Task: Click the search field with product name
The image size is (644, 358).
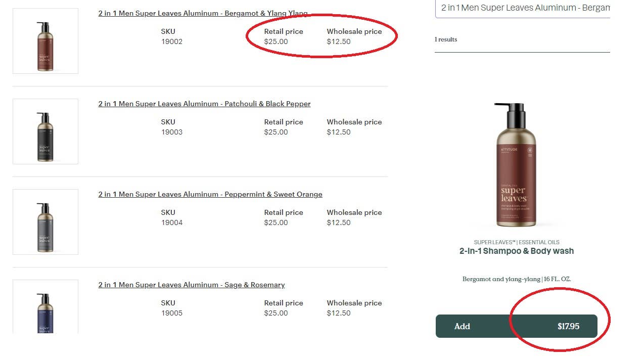Action: click(x=522, y=8)
